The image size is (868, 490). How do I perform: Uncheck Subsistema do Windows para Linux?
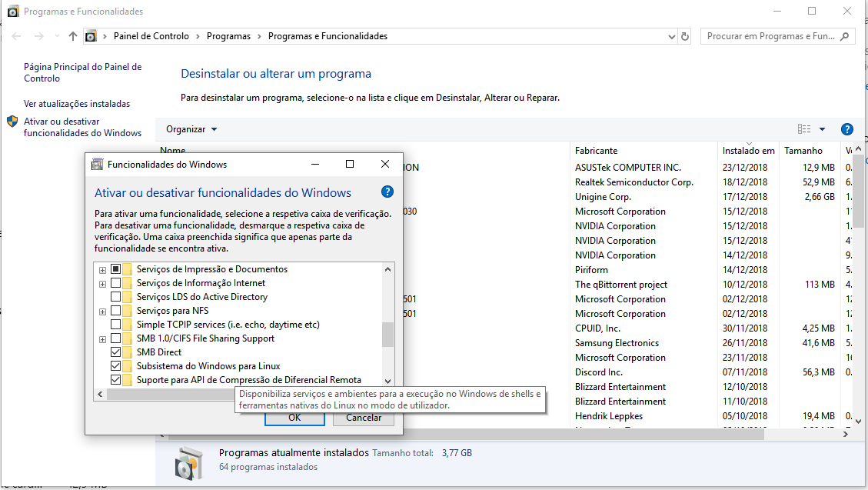(115, 366)
